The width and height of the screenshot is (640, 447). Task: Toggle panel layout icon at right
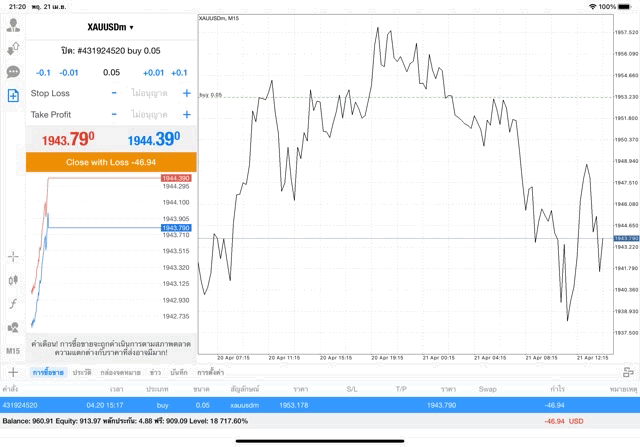(629, 372)
